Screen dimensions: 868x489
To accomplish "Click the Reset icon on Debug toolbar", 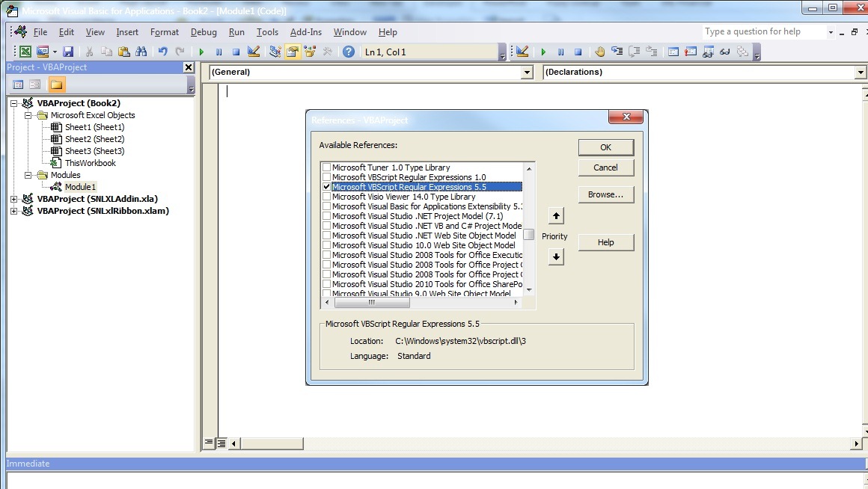I will [578, 52].
